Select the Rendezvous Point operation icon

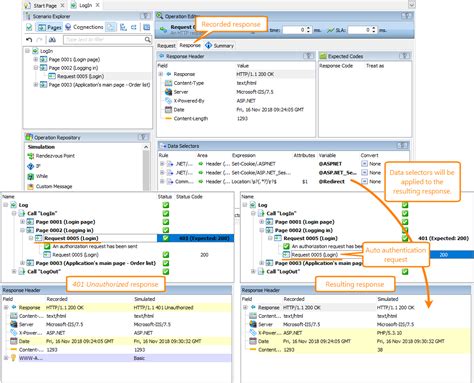tap(31, 156)
